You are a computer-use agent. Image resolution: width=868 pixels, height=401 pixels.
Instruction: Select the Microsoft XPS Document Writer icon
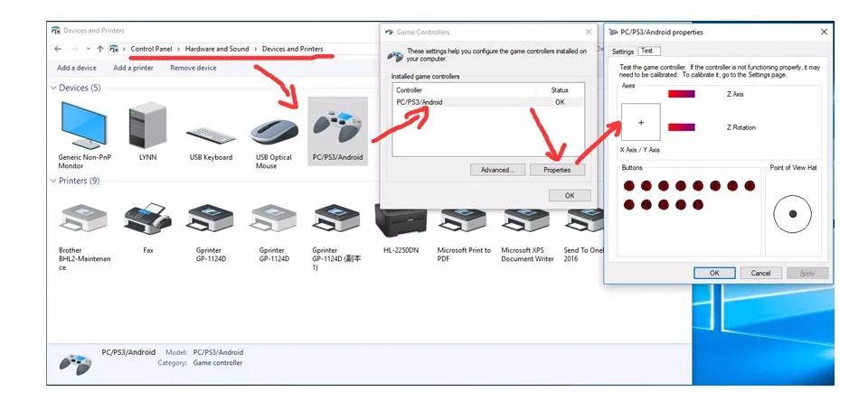(x=527, y=219)
